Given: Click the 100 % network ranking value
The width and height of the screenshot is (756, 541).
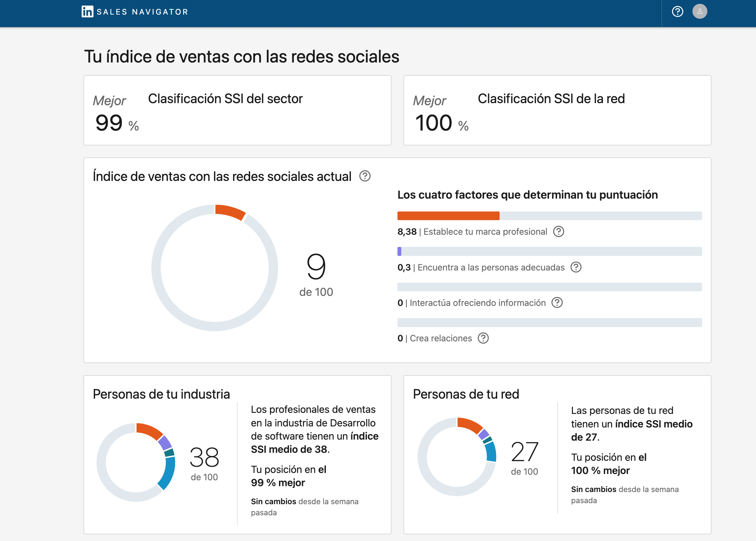Looking at the screenshot, I should (x=442, y=123).
